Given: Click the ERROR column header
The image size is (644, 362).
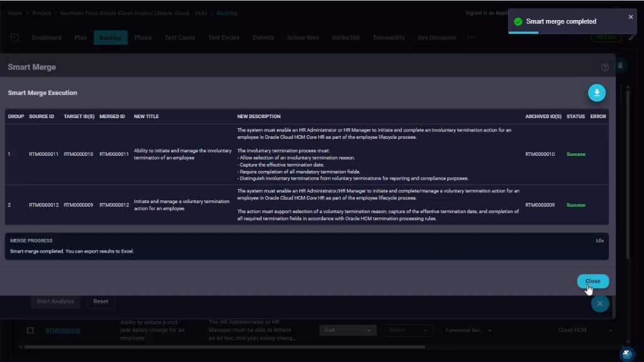Looking at the screenshot, I should point(598,116).
